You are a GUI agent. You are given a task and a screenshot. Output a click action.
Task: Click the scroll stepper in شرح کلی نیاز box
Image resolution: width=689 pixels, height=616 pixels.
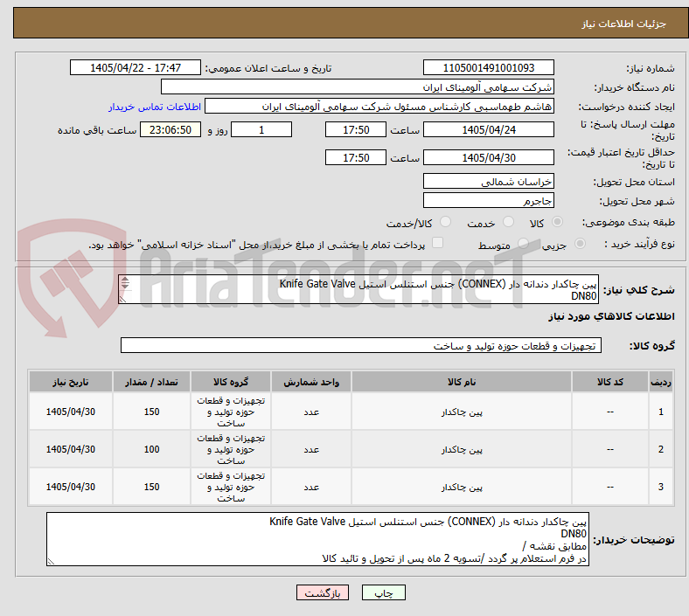pos(125,283)
